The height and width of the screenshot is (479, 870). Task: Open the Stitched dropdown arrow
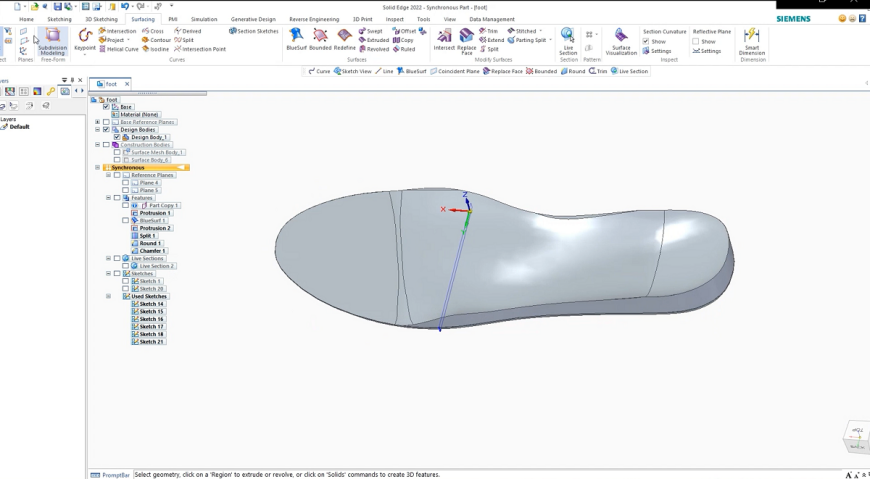tap(541, 31)
